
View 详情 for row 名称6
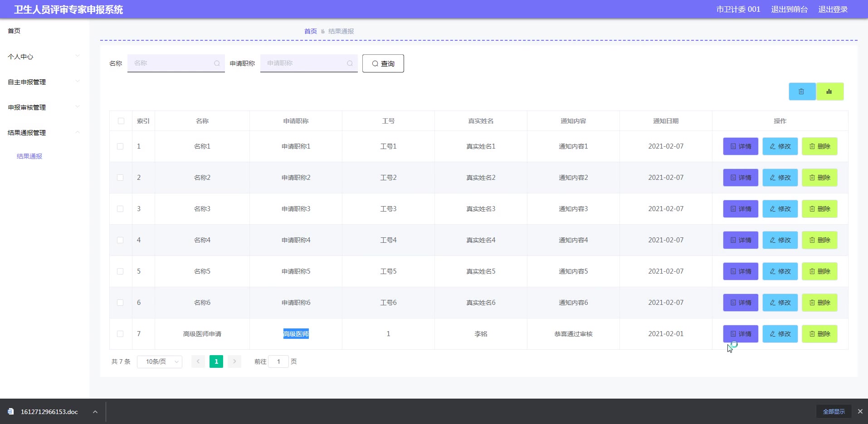coord(741,303)
